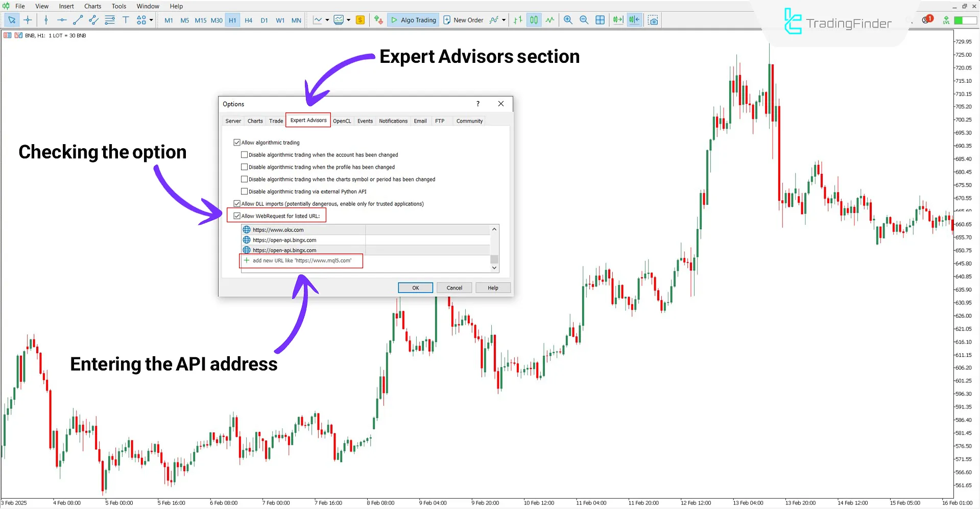Screen dimensions: 980x509
Task: Enable Disable algorithmic trading via external Python API
Action: point(245,191)
